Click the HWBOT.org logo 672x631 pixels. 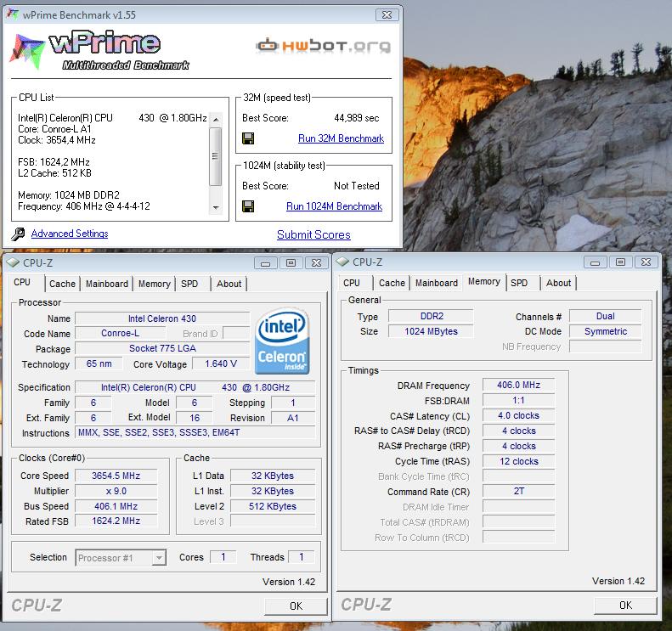(324, 45)
